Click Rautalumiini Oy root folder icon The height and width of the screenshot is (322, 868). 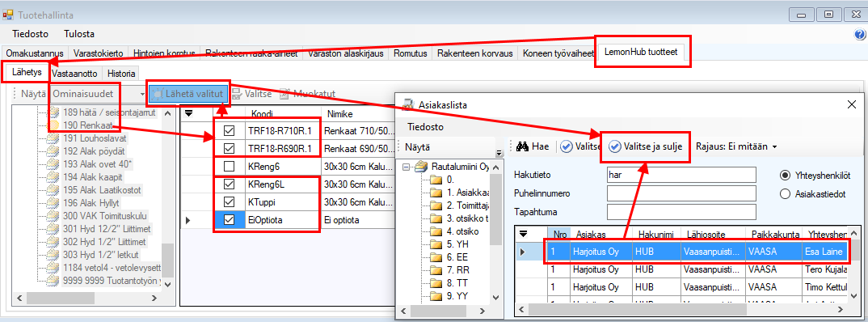click(x=422, y=167)
